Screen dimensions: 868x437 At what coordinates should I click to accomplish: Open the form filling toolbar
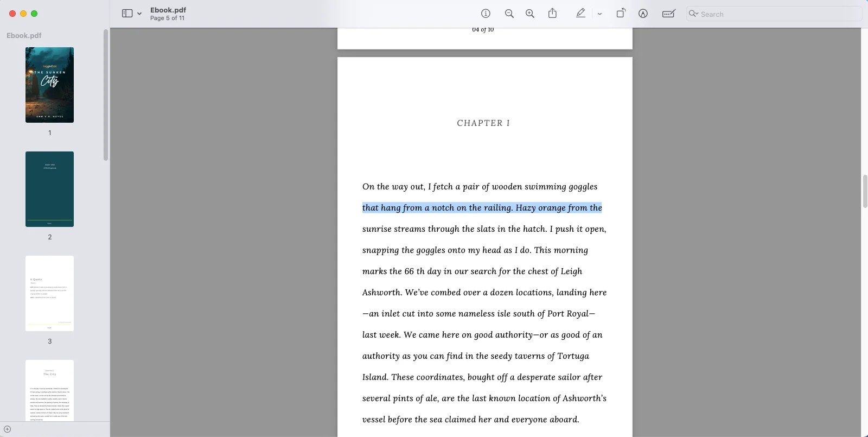[668, 14]
